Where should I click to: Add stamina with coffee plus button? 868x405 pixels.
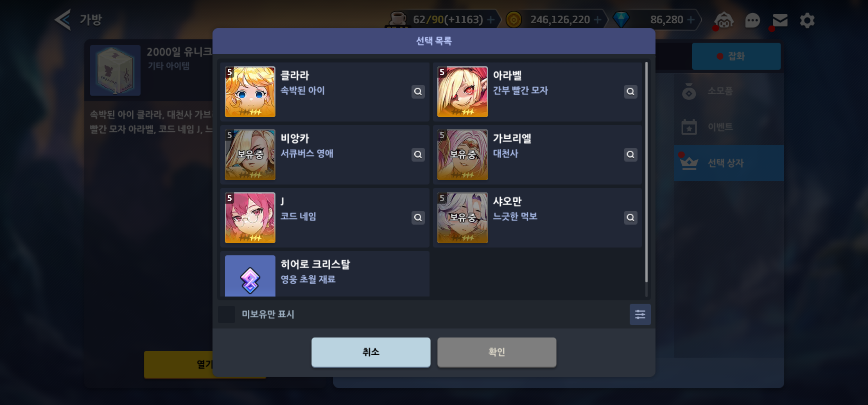point(491,20)
